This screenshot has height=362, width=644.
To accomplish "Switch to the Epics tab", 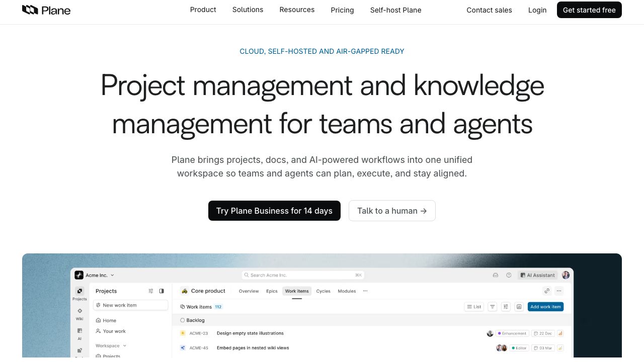I will 272,291.
